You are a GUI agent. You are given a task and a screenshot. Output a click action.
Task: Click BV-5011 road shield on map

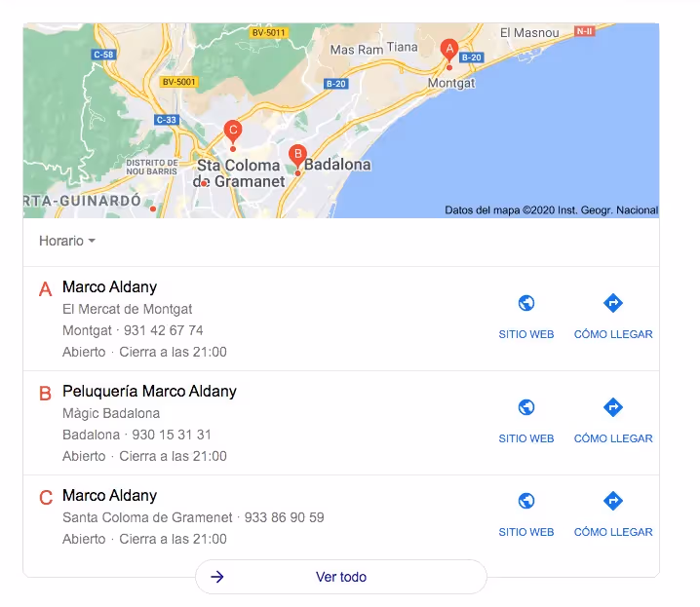pos(268,32)
